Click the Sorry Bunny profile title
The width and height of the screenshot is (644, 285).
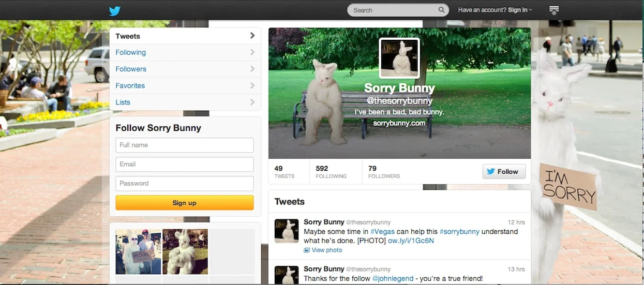click(x=399, y=88)
